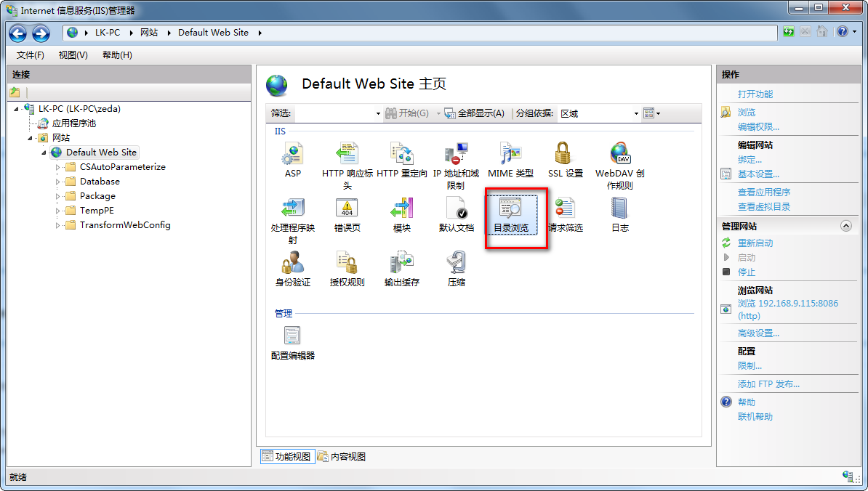868x491 pixels.
Task: Open 压缩 feature icon
Action: pos(456,269)
